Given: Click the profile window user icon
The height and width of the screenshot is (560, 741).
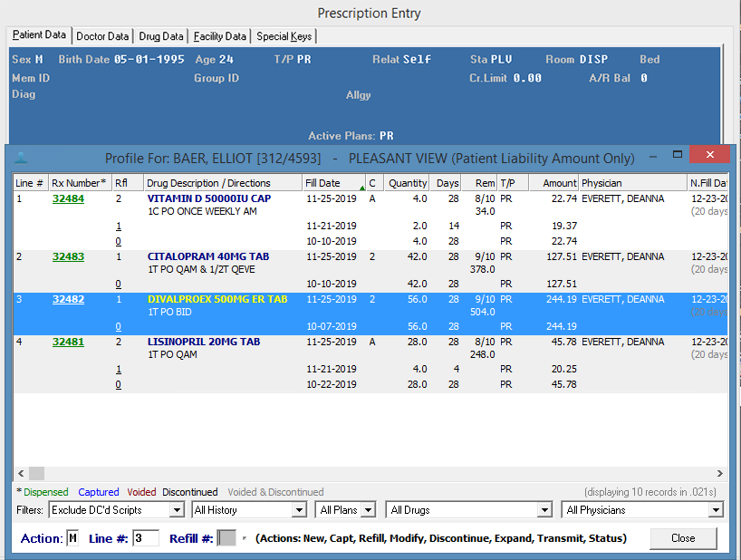Looking at the screenshot, I should click(21, 158).
